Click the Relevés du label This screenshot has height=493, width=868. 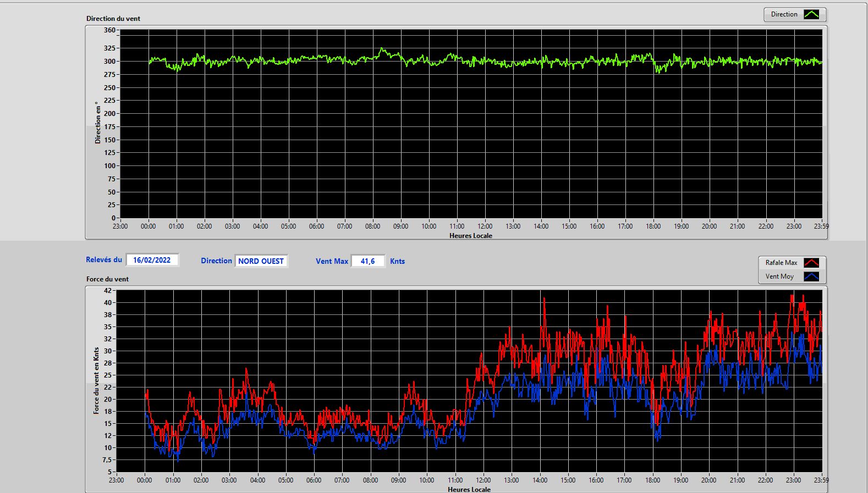click(x=104, y=259)
